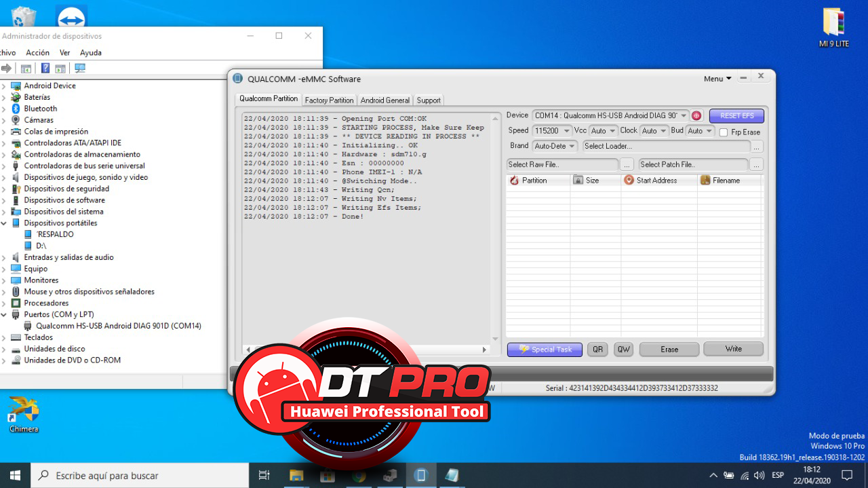Click the RESET EFS button
Screen dimensions: 868x488
tap(736, 116)
